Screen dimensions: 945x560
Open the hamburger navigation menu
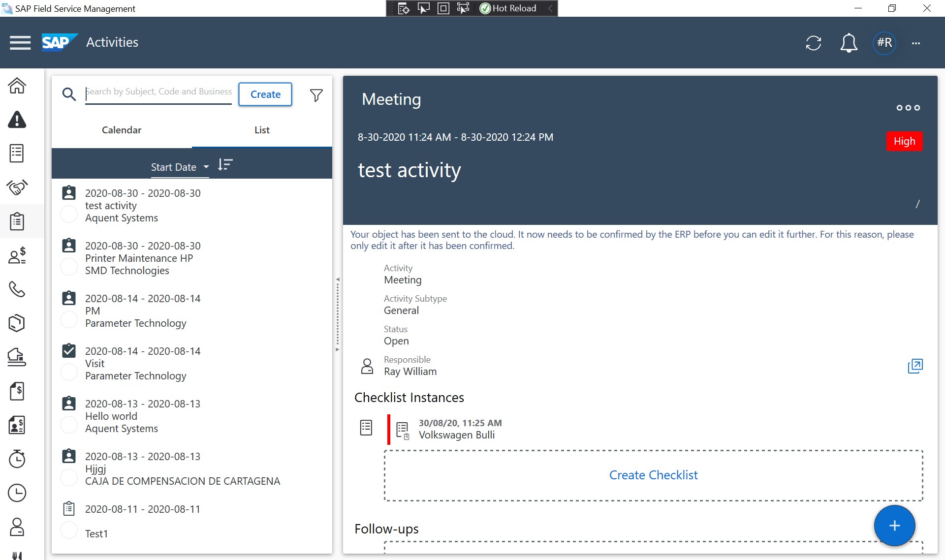(x=20, y=43)
